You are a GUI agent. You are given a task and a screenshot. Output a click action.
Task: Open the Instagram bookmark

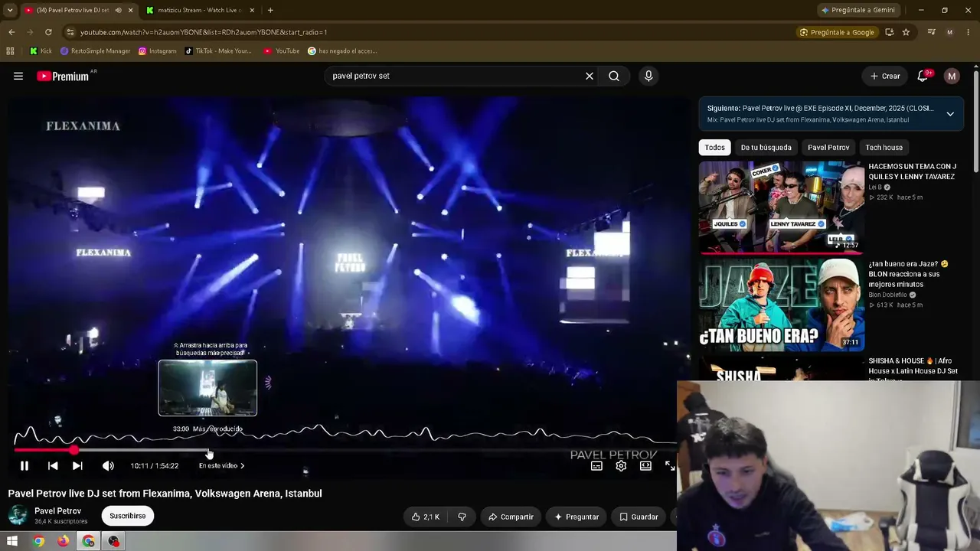coord(157,51)
